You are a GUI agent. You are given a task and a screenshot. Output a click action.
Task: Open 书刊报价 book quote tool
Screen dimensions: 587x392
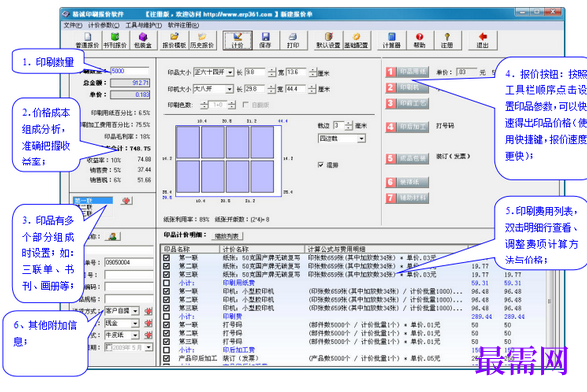point(115,40)
